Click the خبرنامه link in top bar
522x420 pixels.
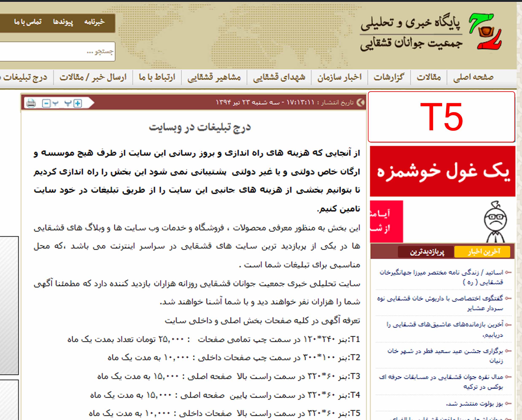[94, 22]
